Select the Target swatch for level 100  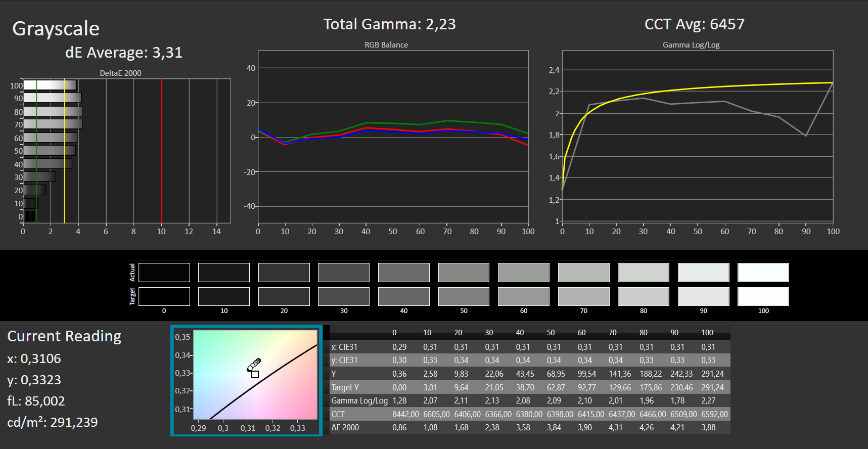pyautogui.click(x=763, y=296)
